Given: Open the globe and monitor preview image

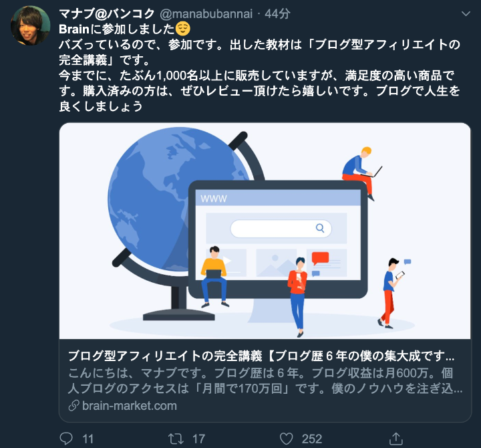Looking at the screenshot, I should [x=265, y=231].
